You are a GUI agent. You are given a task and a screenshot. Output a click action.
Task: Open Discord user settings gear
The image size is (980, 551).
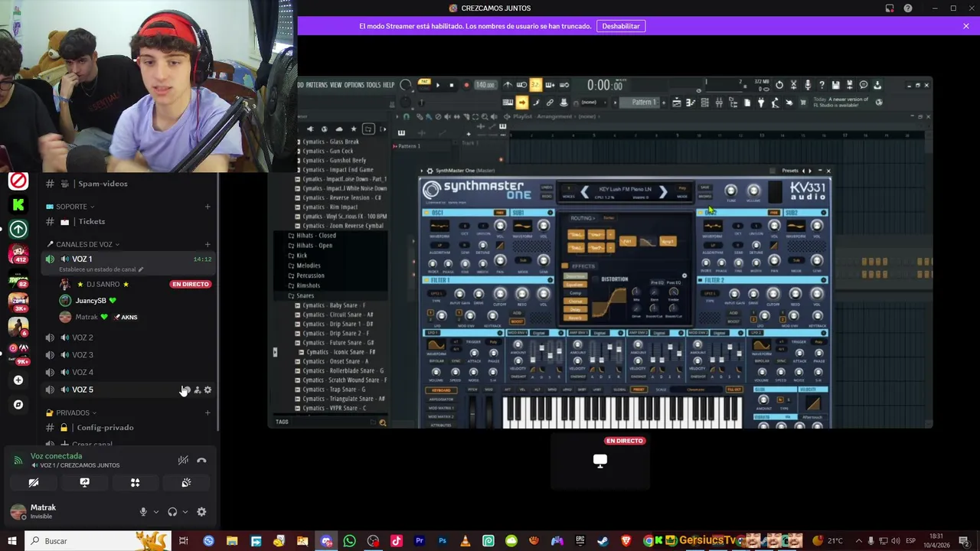tap(201, 512)
